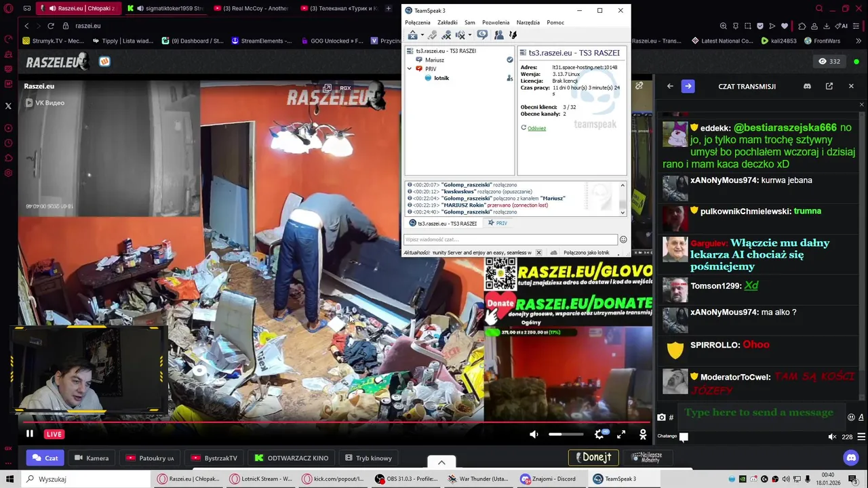Click the Czat button below player

[x=45, y=458]
